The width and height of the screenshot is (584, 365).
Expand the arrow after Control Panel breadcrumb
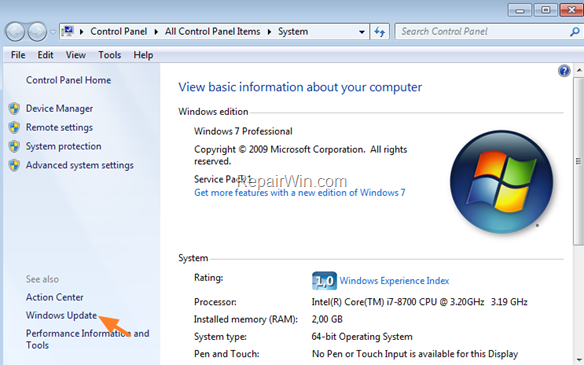coord(156,32)
